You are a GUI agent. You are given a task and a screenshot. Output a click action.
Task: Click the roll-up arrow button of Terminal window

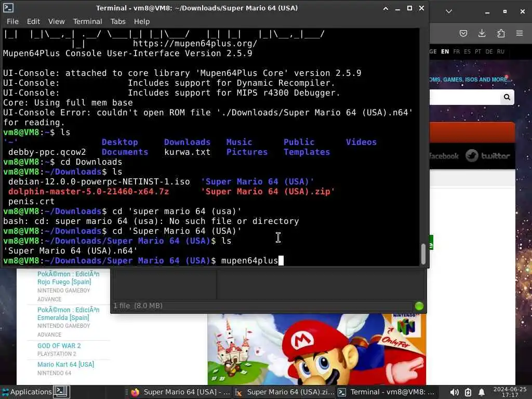(x=386, y=8)
